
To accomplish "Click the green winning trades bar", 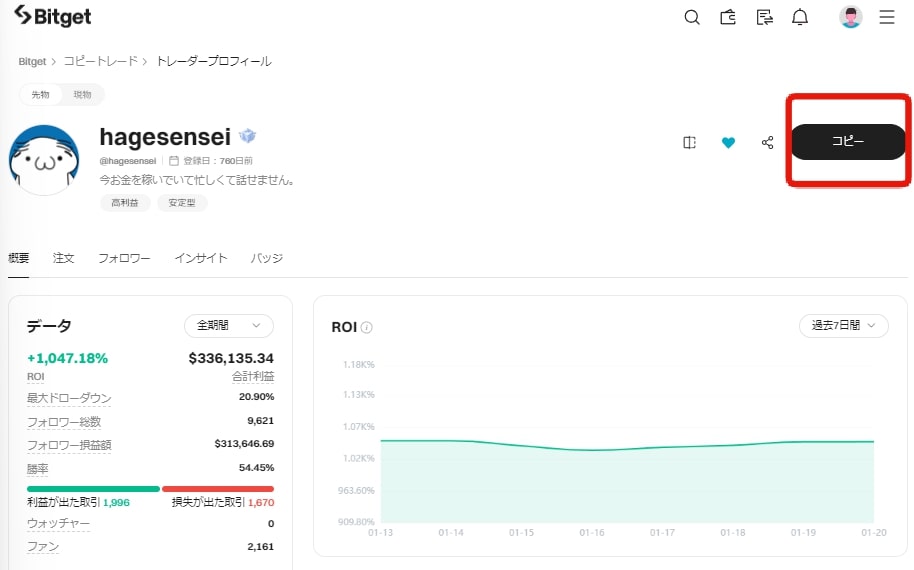I will [x=93, y=489].
